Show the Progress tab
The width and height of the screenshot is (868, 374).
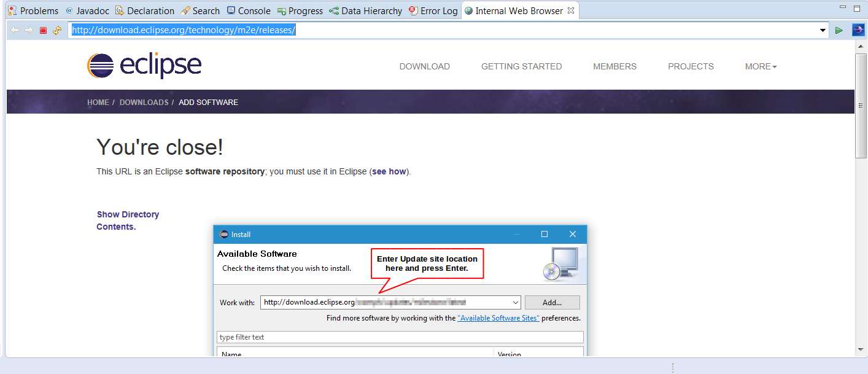point(300,10)
